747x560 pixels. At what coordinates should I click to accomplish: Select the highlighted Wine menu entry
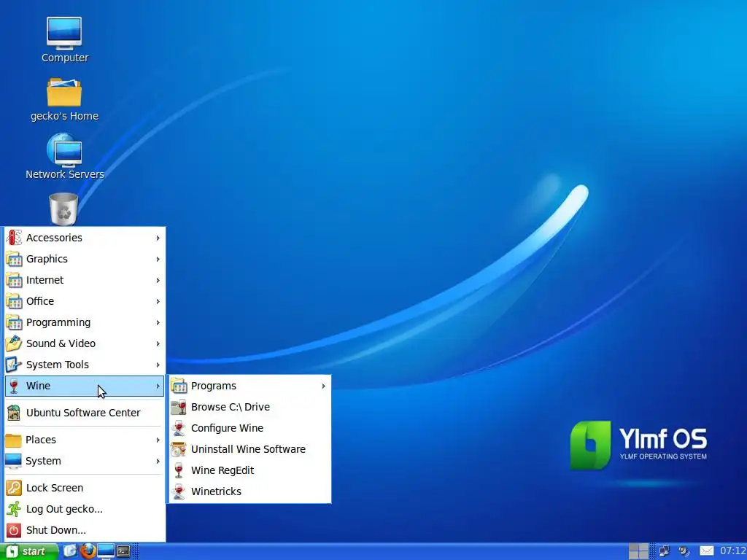(x=85, y=386)
